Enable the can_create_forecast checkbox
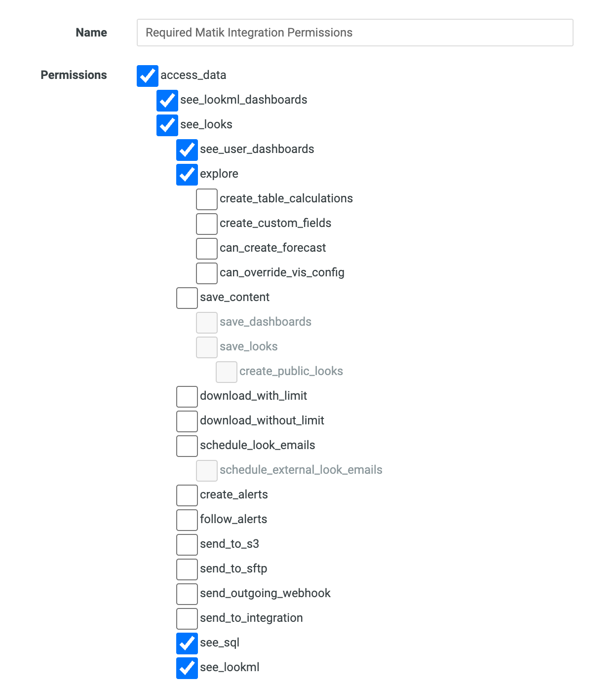 tap(207, 248)
